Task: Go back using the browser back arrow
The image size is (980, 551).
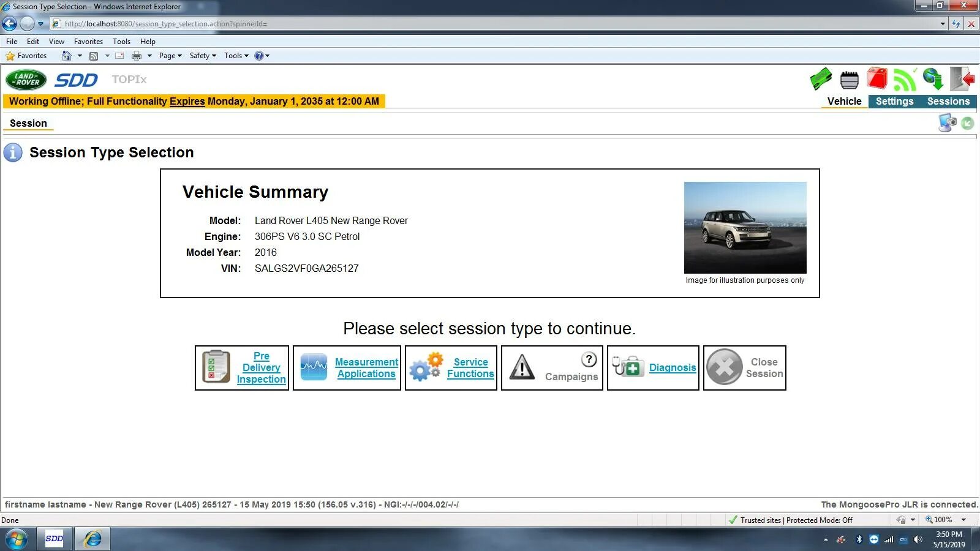Action: point(9,24)
